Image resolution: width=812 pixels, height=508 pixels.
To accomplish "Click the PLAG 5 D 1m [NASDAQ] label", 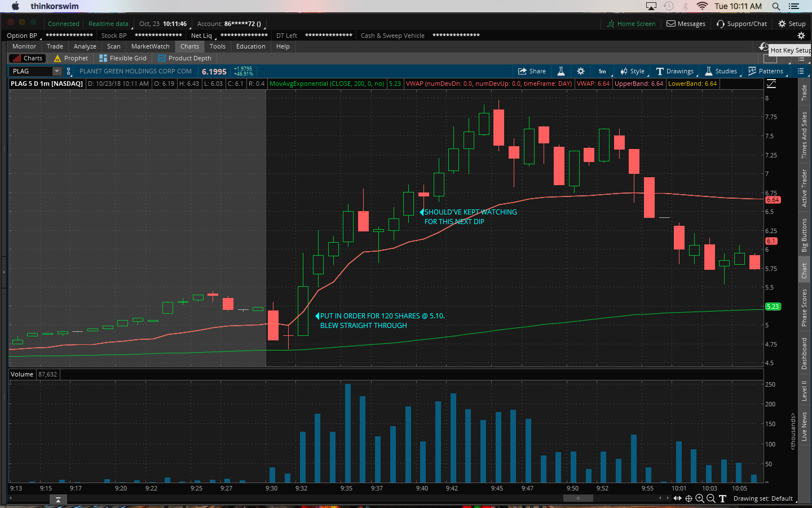I will click(47, 84).
